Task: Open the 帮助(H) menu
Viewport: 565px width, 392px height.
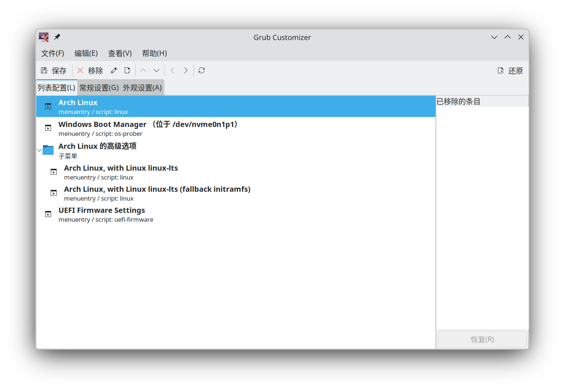Action: (154, 53)
